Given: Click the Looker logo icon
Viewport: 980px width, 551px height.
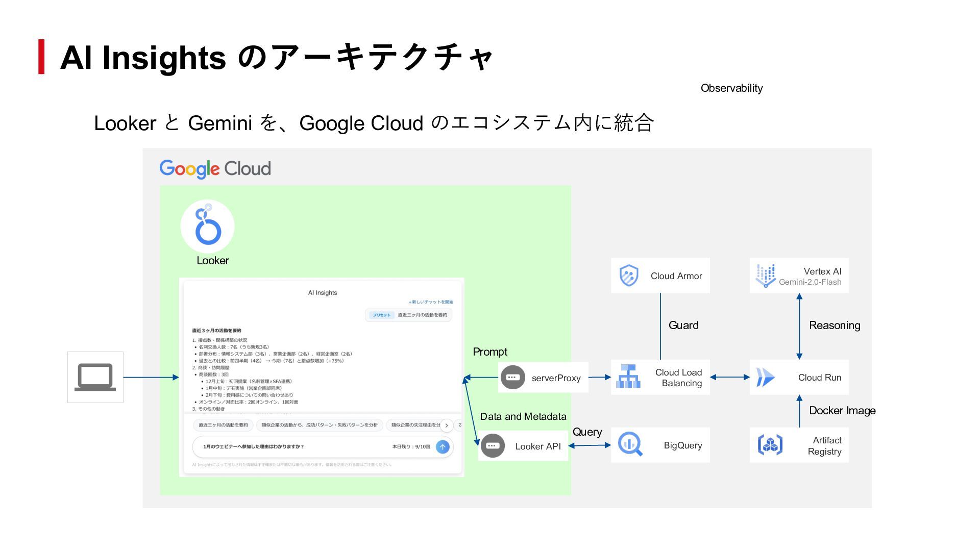Looking at the screenshot, I should (208, 227).
